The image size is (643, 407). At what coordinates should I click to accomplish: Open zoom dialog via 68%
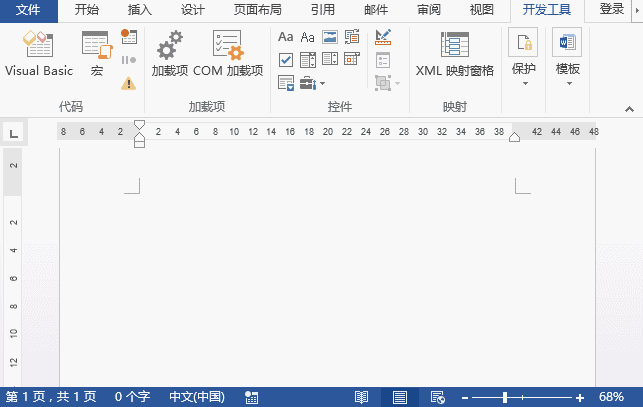pos(611,397)
